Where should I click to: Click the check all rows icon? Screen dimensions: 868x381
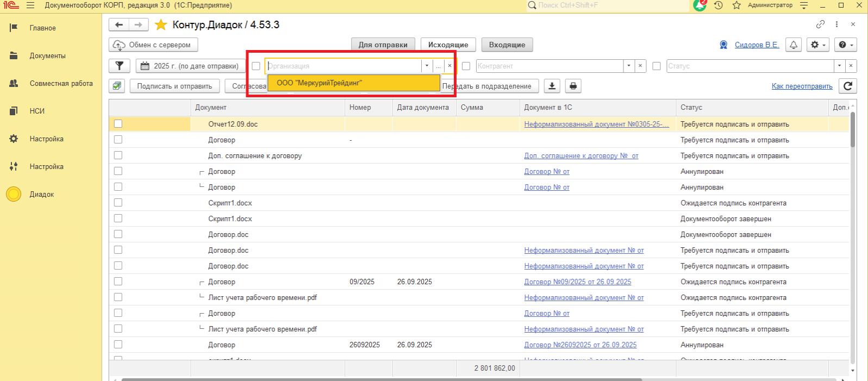click(x=117, y=86)
